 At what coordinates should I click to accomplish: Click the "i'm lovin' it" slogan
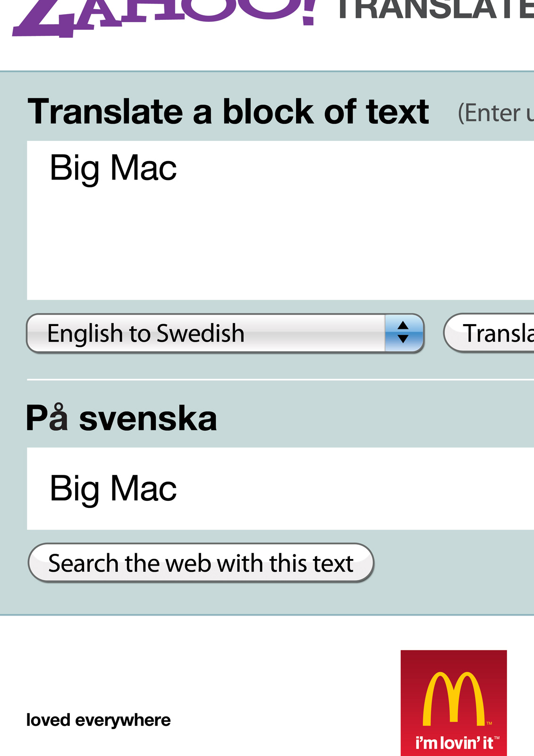click(455, 743)
